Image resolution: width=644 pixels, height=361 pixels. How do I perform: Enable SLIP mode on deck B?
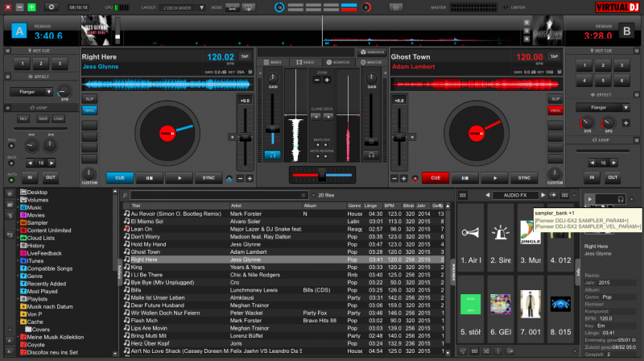pyautogui.click(x=554, y=98)
